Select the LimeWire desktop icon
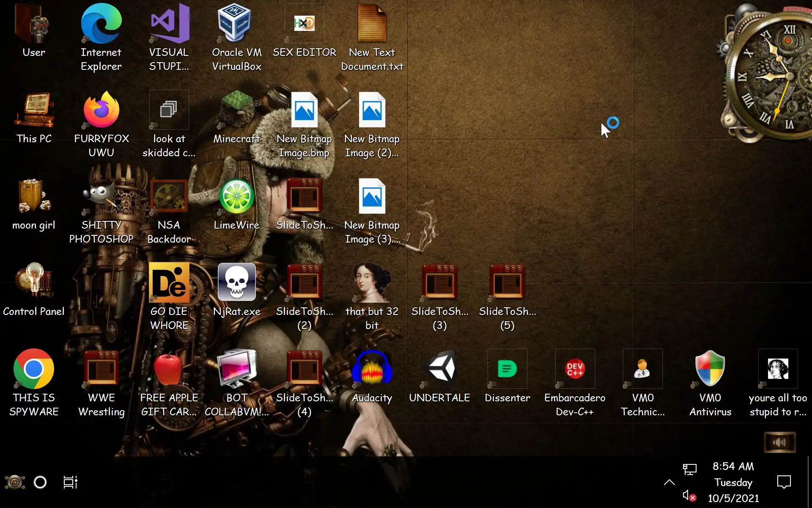The image size is (812, 508). tap(236, 197)
